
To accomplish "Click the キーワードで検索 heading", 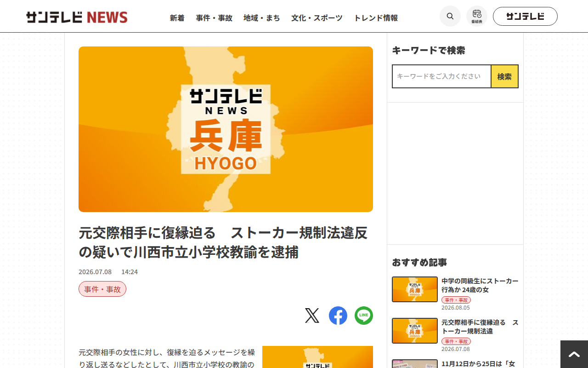I will tap(429, 51).
